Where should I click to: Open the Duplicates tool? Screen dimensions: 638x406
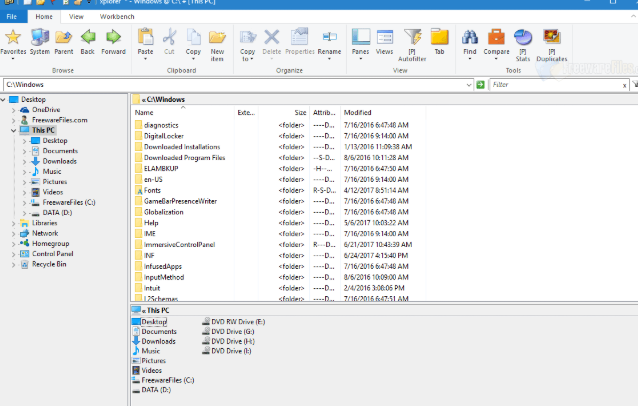552,37
